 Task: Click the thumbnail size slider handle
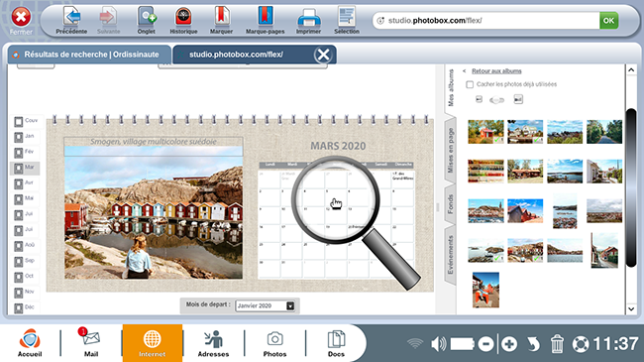497,100
